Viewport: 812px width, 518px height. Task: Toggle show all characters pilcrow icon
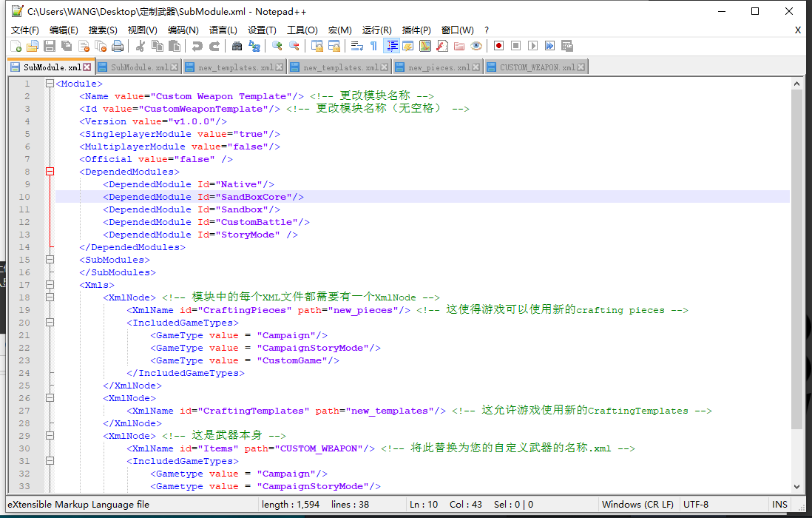point(373,46)
